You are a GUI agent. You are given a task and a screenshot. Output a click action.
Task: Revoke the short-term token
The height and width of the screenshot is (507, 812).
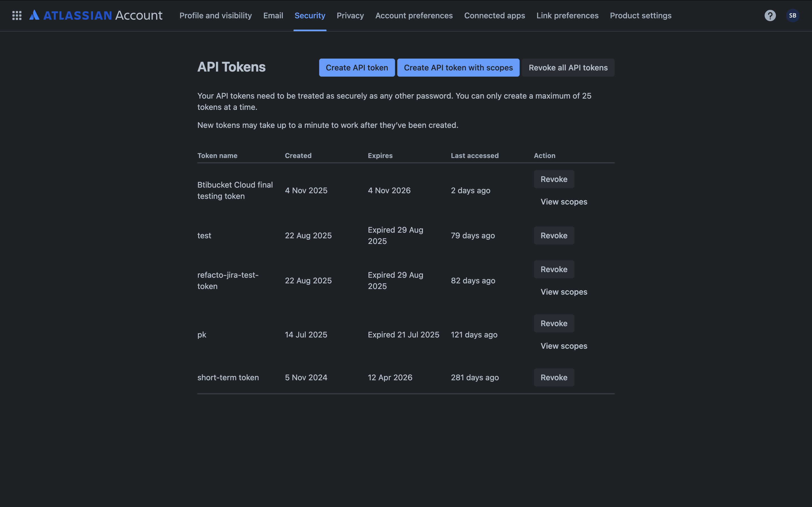click(x=554, y=377)
